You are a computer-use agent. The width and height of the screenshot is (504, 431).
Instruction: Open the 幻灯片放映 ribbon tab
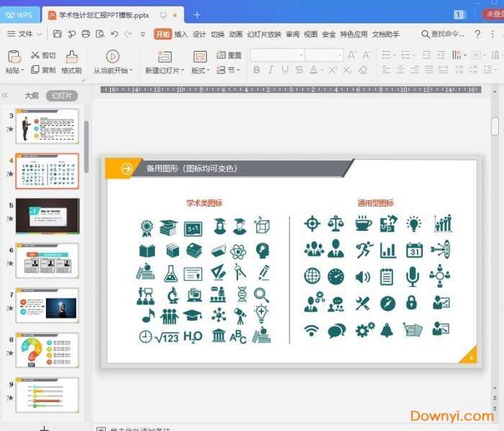click(x=264, y=34)
